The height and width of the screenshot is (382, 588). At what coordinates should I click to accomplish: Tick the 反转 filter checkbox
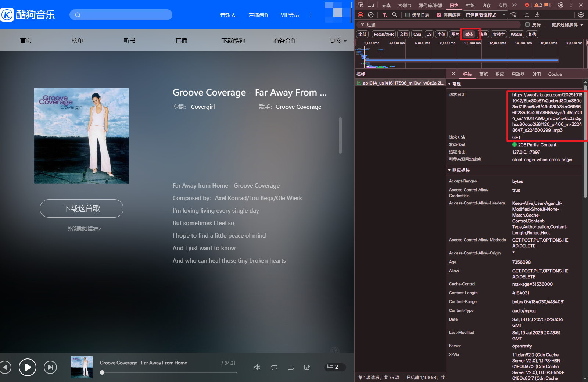pyautogui.click(x=527, y=25)
